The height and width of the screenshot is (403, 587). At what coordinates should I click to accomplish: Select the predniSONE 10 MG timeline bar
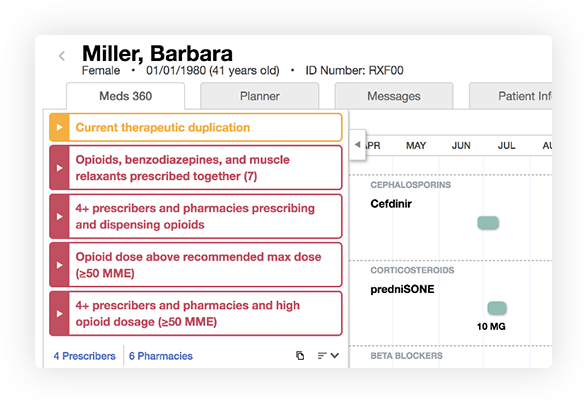tap(497, 308)
